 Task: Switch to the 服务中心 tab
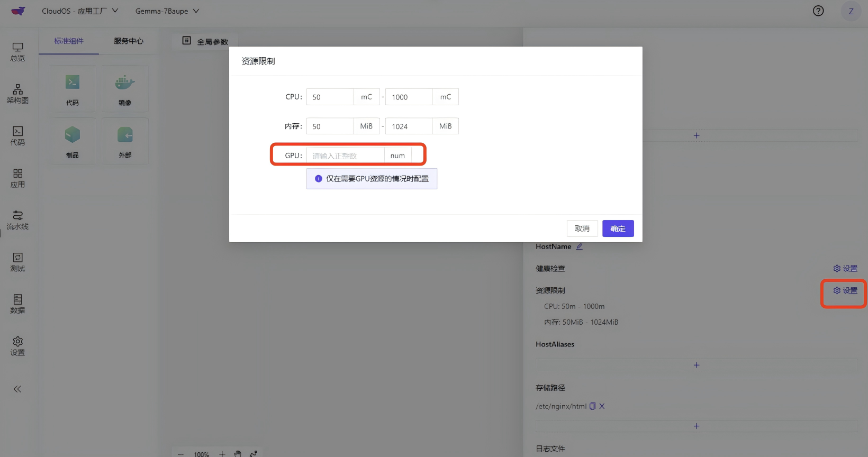coord(129,41)
